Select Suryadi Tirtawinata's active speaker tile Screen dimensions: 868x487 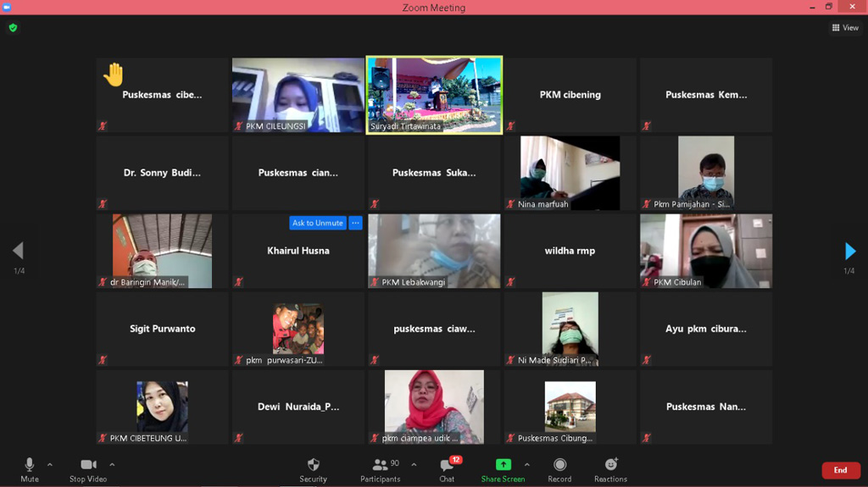pyautogui.click(x=435, y=95)
